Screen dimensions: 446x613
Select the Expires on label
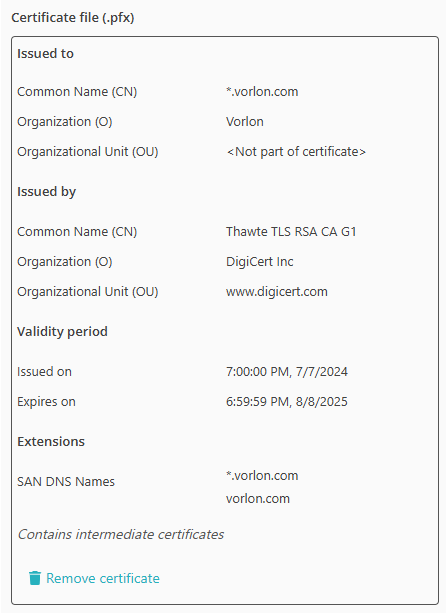46,402
